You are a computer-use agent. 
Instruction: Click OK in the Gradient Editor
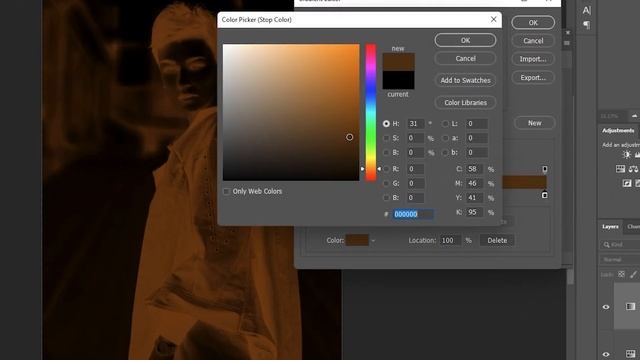[x=533, y=23]
